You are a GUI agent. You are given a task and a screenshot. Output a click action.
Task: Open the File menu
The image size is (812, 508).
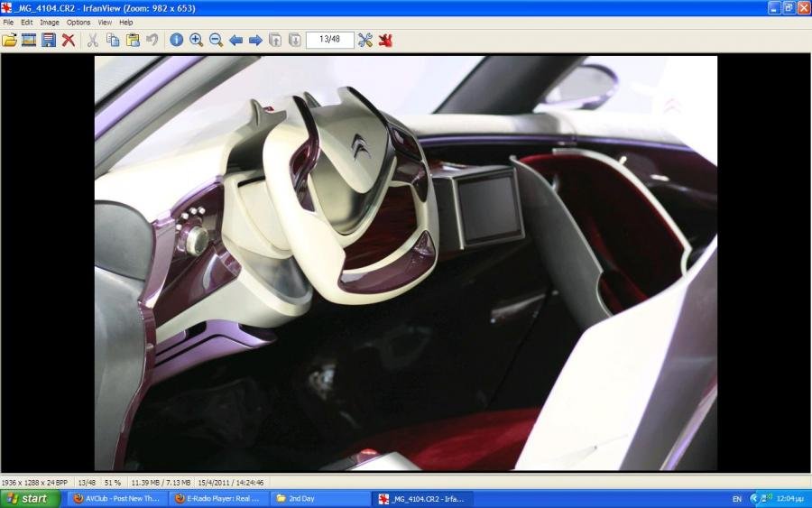pyautogui.click(x=8, y=22)
